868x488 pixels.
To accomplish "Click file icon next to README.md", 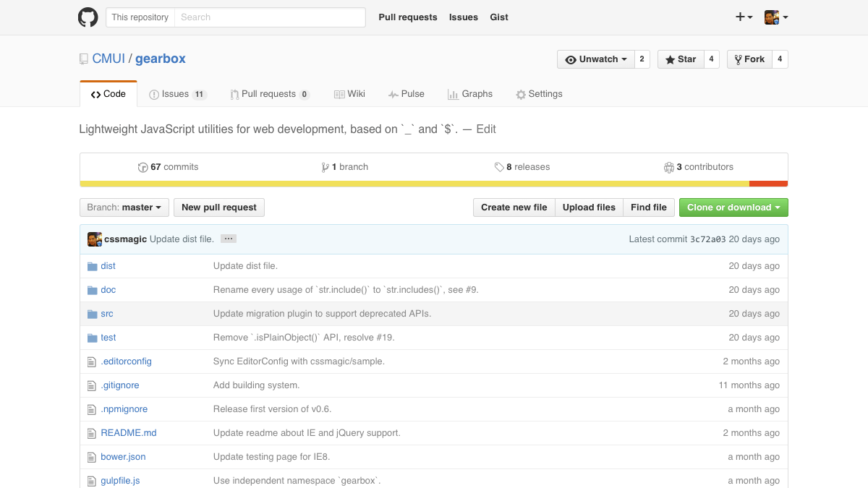I will [91, 433].
